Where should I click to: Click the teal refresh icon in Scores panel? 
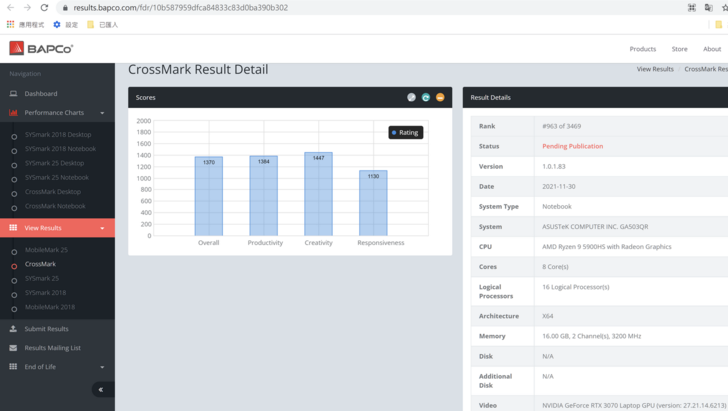pyautogui.click(x=426, y=97)
